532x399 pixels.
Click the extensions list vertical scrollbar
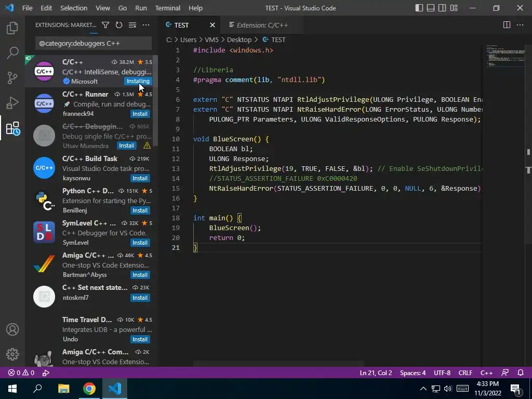tap(155, 101)
